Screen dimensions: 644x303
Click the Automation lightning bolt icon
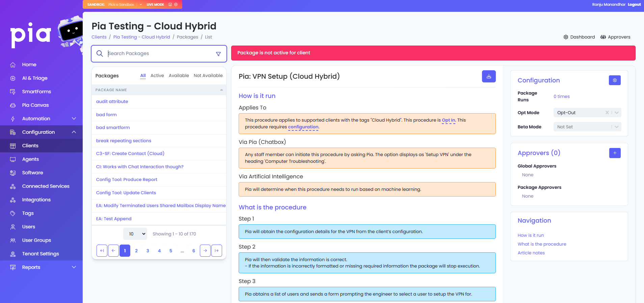pos(13,119)
